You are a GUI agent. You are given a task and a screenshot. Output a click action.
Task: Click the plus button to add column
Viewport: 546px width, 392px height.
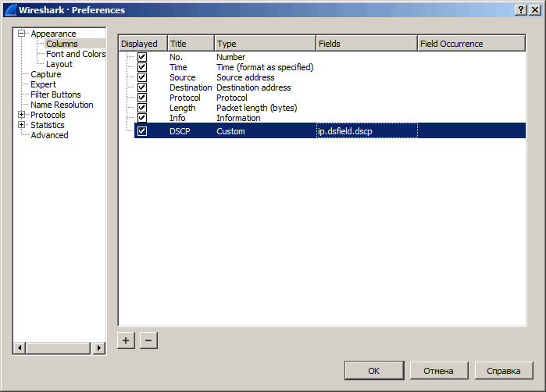click(126, 340)
